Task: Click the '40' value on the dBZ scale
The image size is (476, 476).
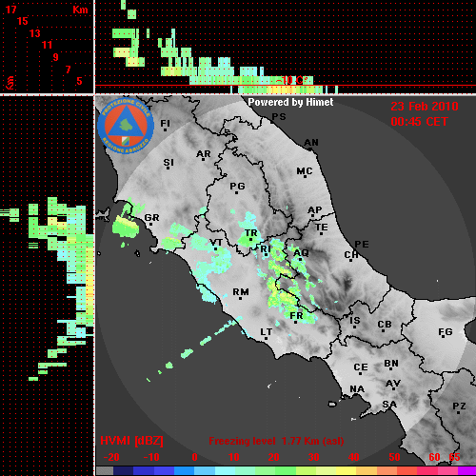Action: (354, 457)
